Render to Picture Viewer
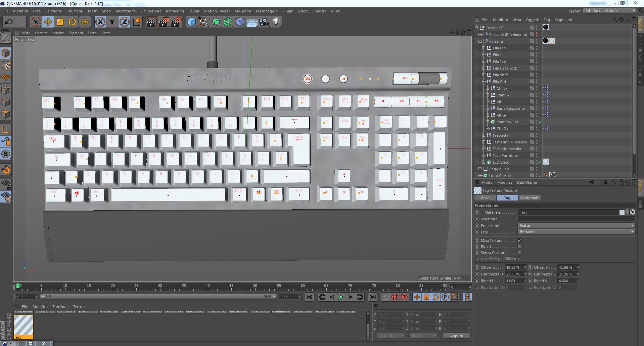644x346 pixels. [x=164, y=22]
